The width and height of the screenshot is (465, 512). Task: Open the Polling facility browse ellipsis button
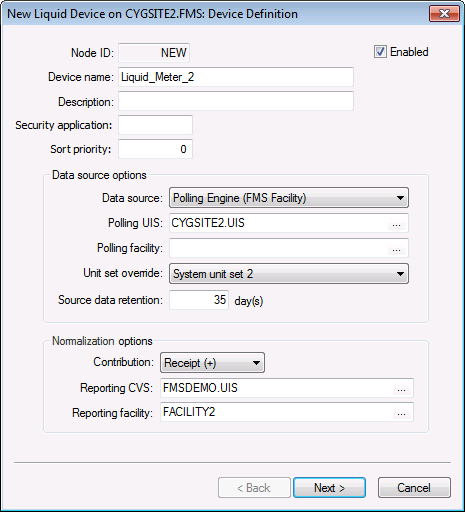click(x=396, y=250)
